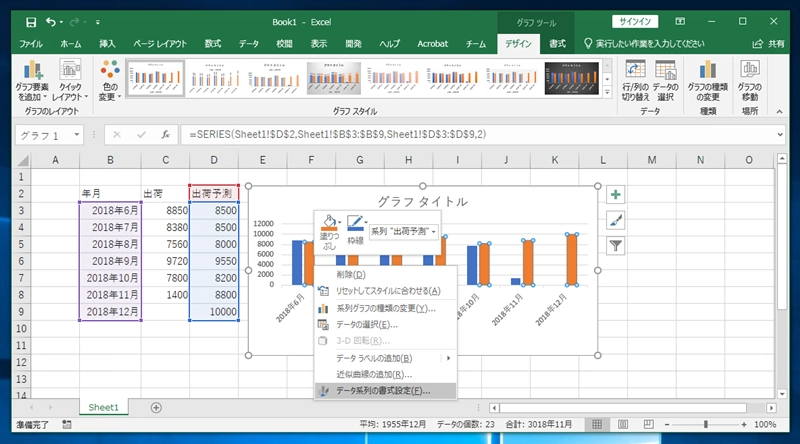Click the chart title グラフ タイトル
This screenshot has height=444, width=800.
tap(422, 202)
